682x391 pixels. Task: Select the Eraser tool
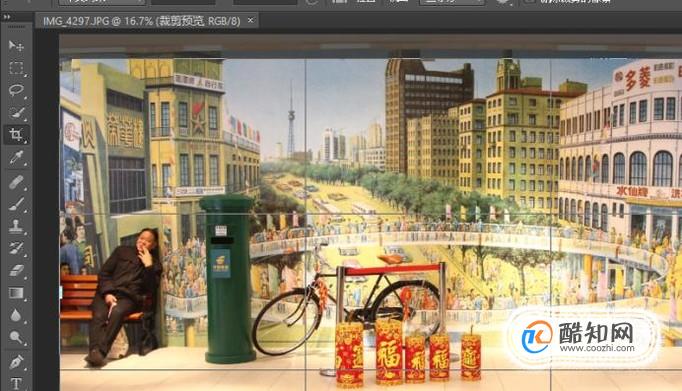pos(16,271)
